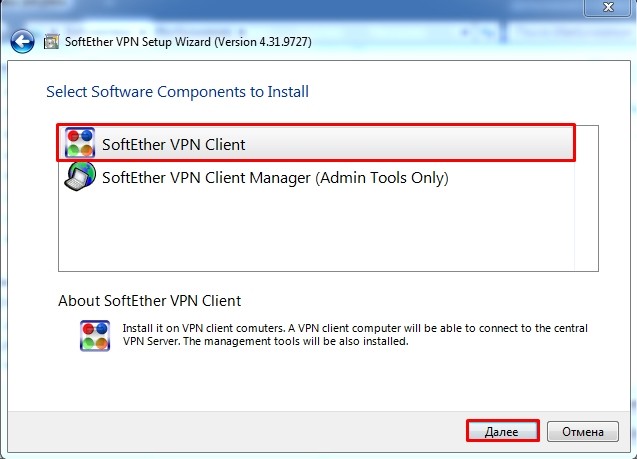
Task: Click the SoftEther VPN Setup Wizard title text
Action: coord(188,42)
